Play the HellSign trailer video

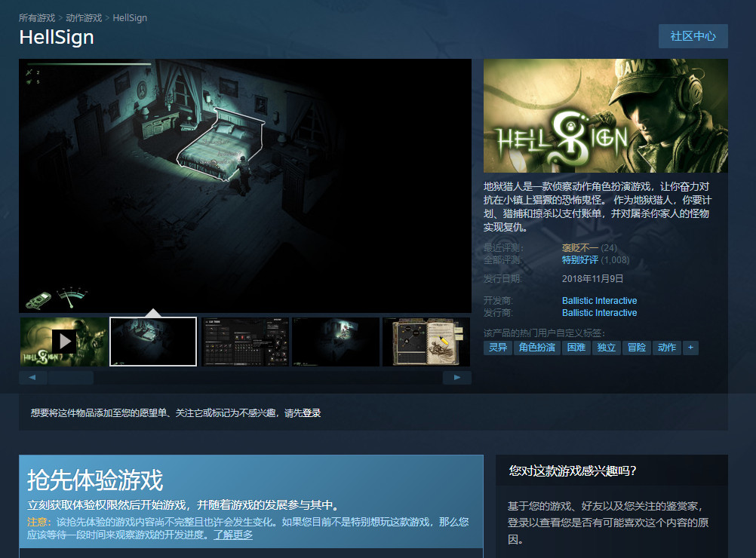(63, 342)
